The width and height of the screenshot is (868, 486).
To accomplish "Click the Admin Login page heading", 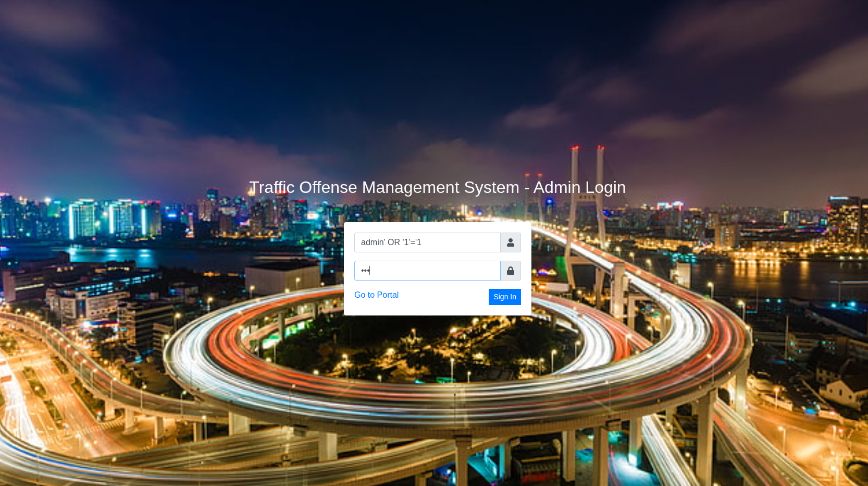I will click(x=438, y=187).
